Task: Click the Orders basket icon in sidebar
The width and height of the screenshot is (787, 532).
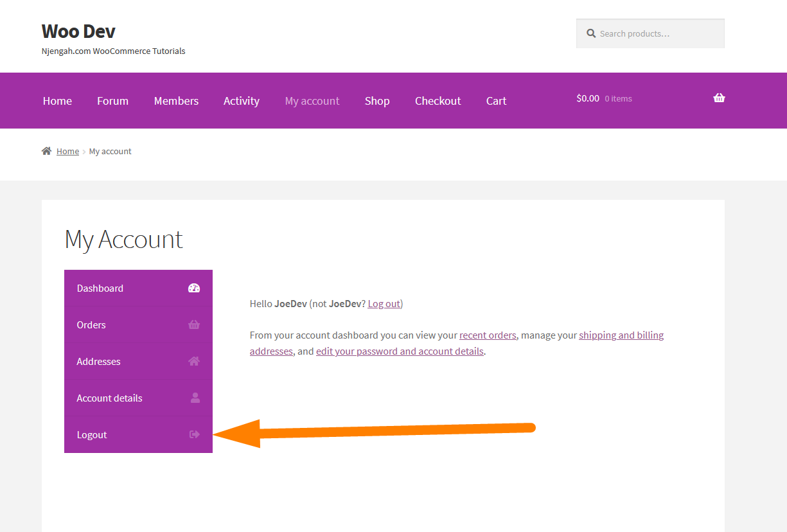Action: click(x=194, y=324)
